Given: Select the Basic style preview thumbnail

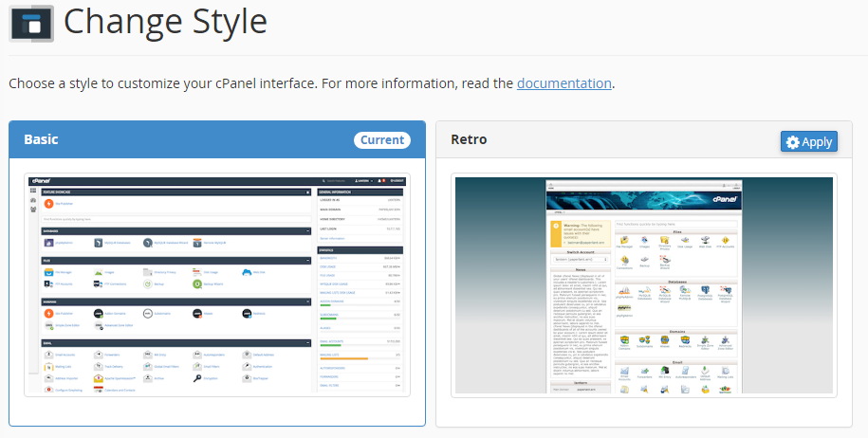Looking at the screenshot, I should click(217, 284).
